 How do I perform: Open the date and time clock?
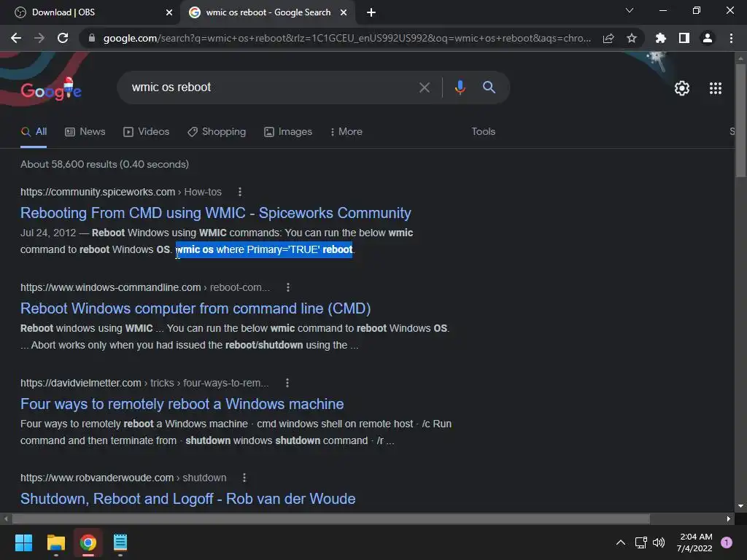click(694, 542)
